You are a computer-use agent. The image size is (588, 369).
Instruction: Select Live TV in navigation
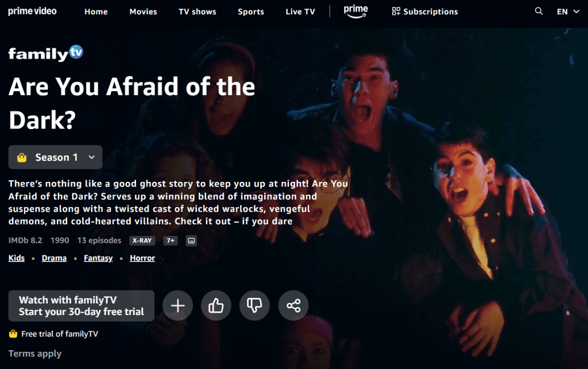click(x=300, y=11)
